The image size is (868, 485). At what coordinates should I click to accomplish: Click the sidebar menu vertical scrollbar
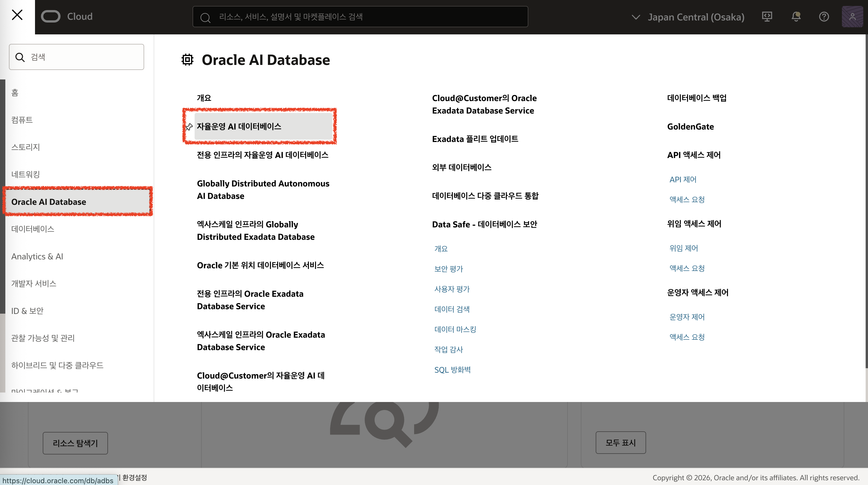[2, 196]
